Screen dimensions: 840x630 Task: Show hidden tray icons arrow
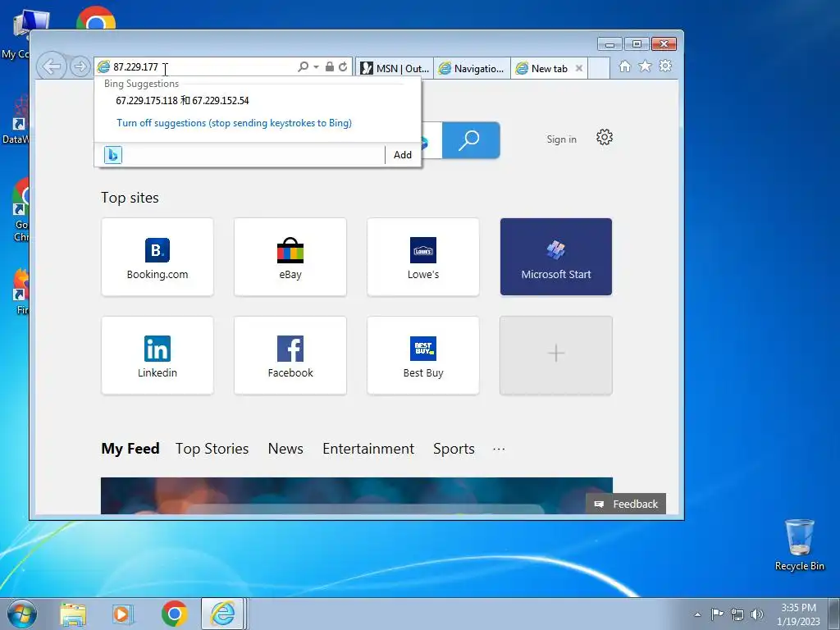point(697,614)
